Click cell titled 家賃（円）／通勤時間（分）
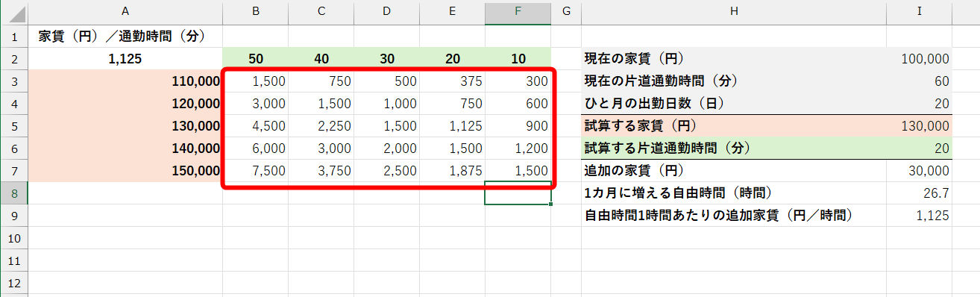Image resolution: width=980 pixels, height=297 pixels. [125, 36]
